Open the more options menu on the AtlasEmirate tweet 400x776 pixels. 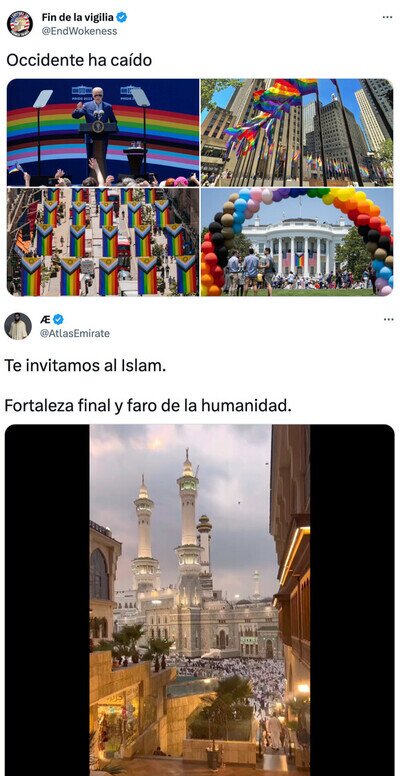point(389,320)
